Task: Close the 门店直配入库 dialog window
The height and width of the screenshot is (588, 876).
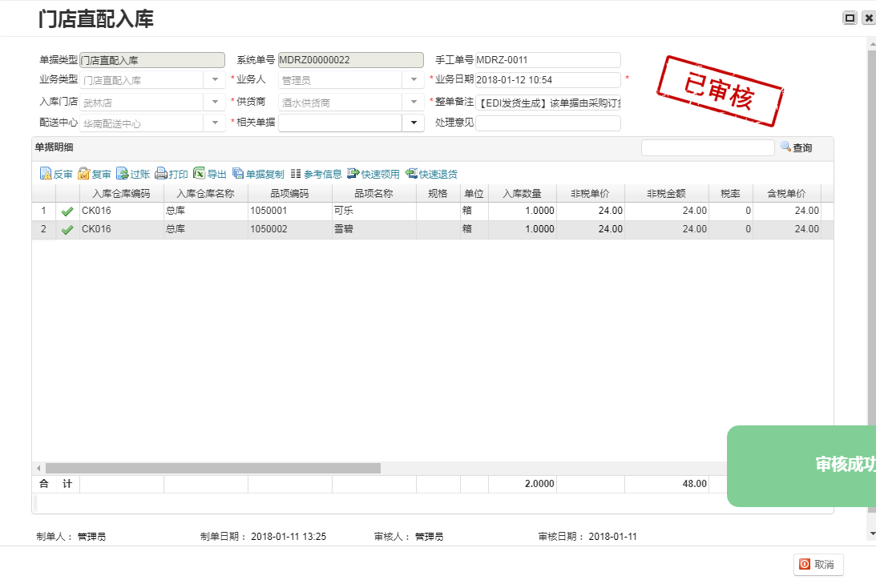Action: (x=869, y=18)
